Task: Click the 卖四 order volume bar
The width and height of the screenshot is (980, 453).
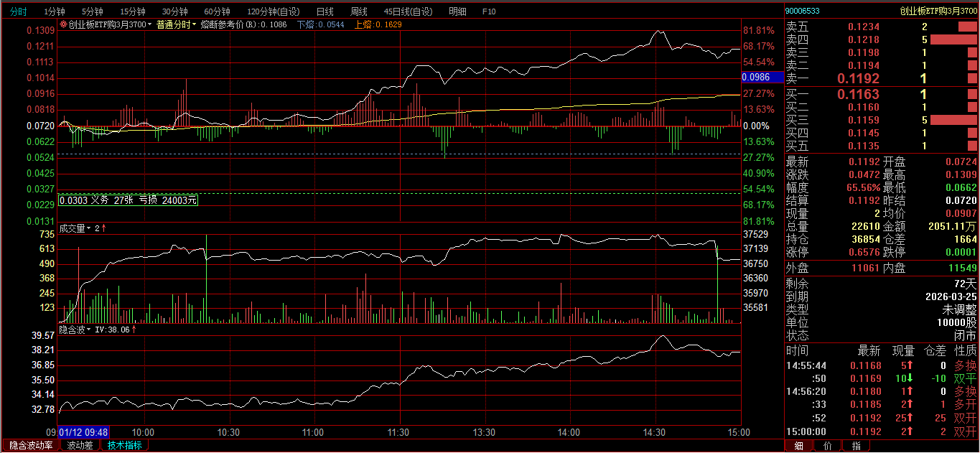Action: tap(953, 39)
